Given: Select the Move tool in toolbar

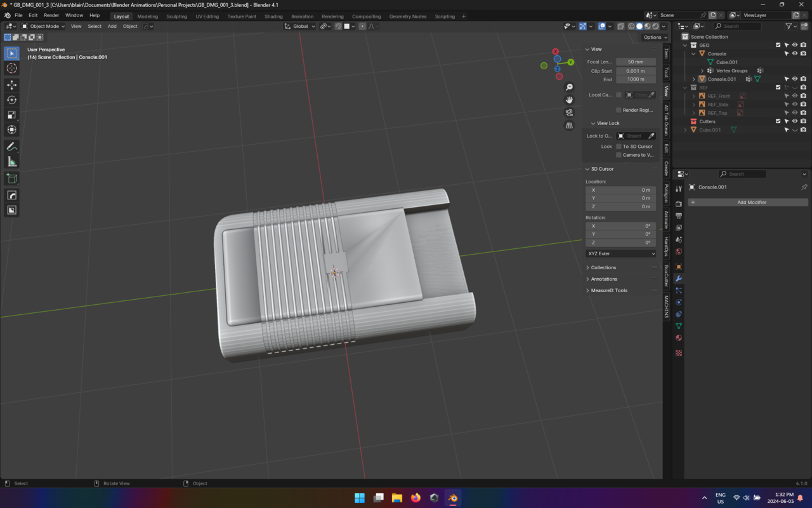Looking at the screenshot, I should pos(11,84).
